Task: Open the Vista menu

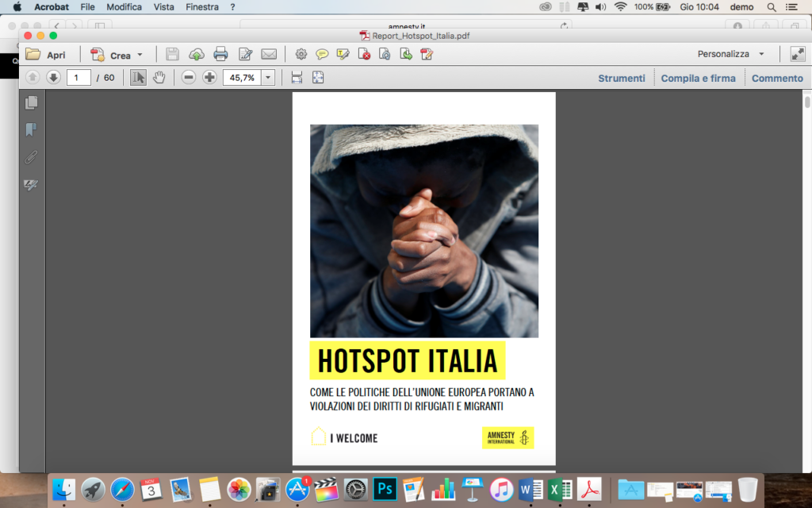Action: click(163, 6)
